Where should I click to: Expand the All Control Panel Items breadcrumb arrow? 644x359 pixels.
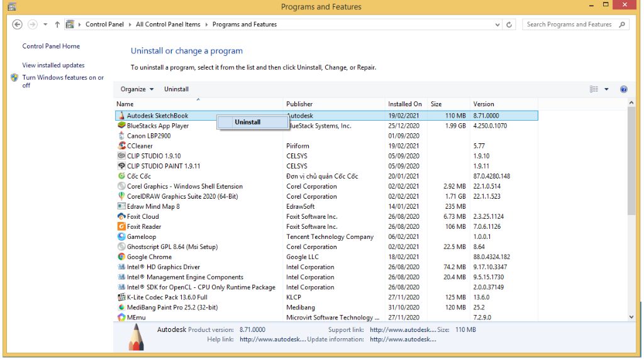[x=206, y=25]
